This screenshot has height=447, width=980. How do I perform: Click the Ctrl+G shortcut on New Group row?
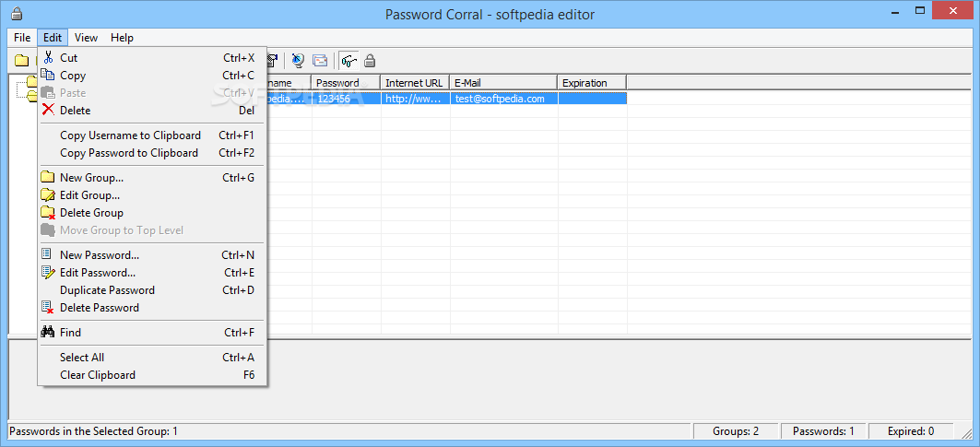point(238,178)
